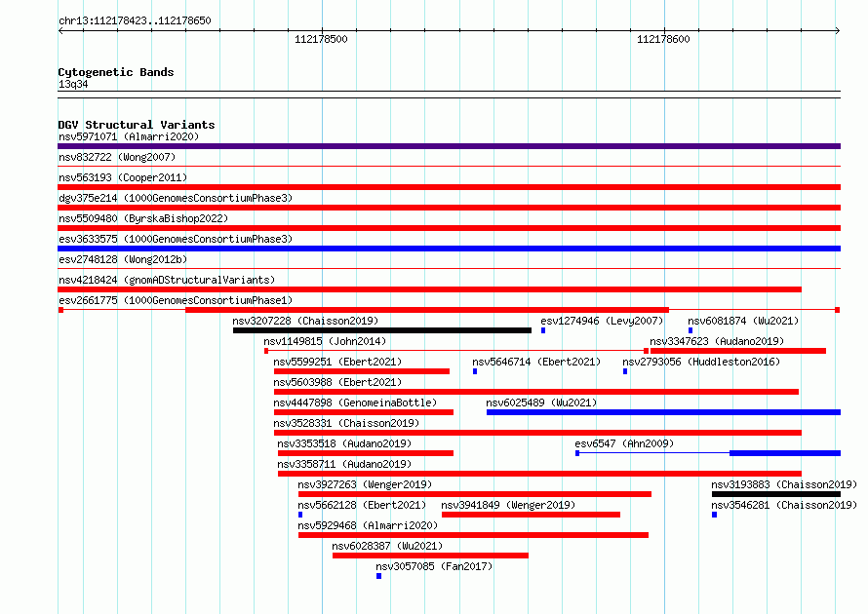Image resolution: width=868 pixels, height=614 pixels.
Task: Click nsv5662128 (Ebert2021) label
Action: (362, 505)
